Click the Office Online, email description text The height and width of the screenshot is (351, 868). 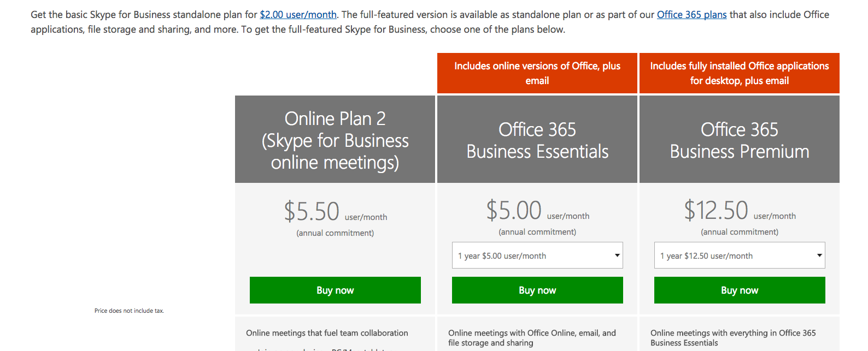click(532, 338)
